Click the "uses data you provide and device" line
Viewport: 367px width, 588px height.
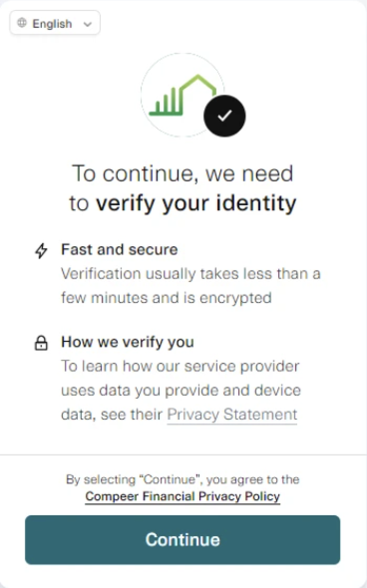point(181,390)
